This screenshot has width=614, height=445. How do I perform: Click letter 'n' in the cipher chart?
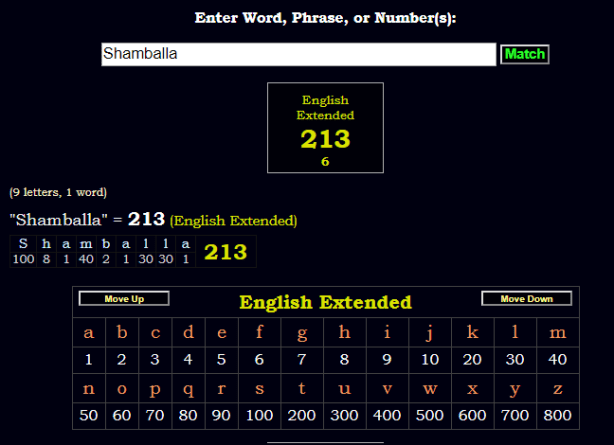[x=89, y=389]
